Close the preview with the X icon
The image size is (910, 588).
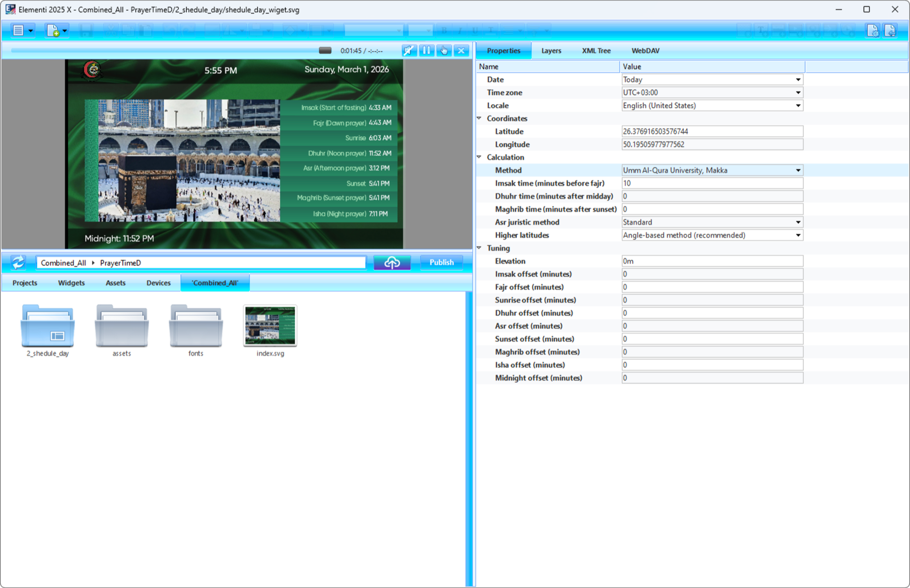coord(461,51)
